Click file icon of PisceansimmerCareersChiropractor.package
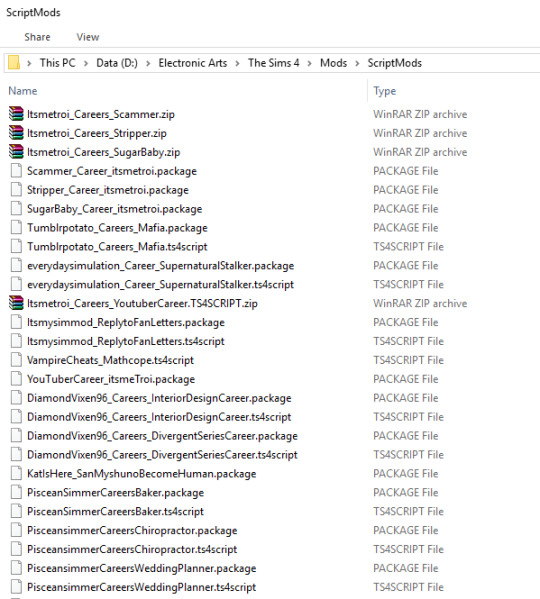This screenshot has height=599, width=540. click(16, 530)
